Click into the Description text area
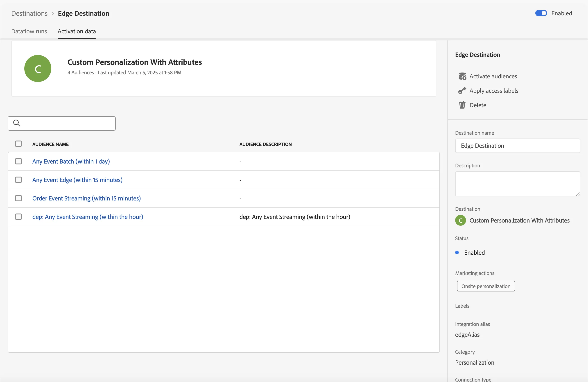 [518, 184]
